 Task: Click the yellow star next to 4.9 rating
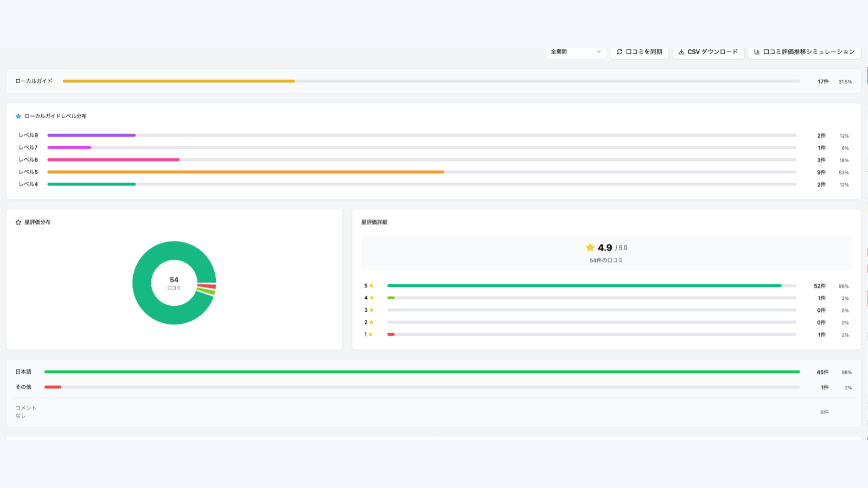click(590, 247)
